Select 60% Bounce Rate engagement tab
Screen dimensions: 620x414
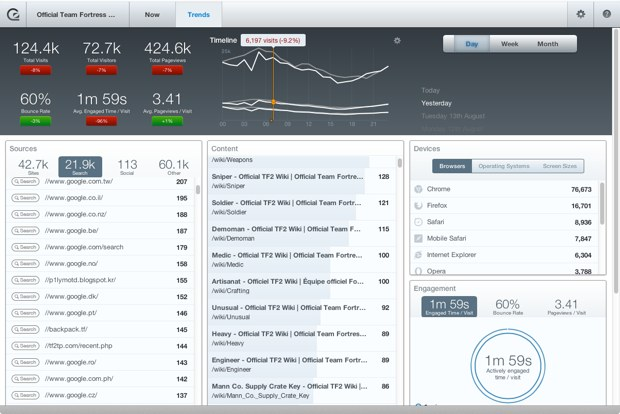click(x=508, y=306)
